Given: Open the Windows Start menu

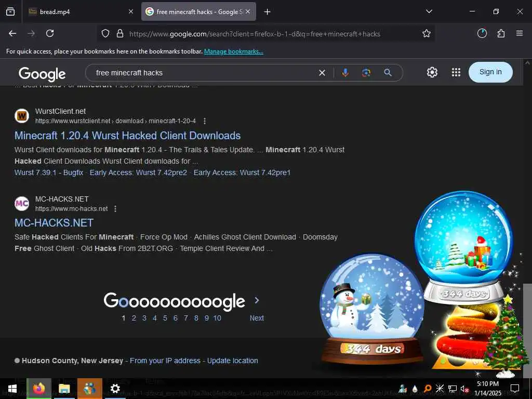Looking at the screenshot, I should (12, 389).
